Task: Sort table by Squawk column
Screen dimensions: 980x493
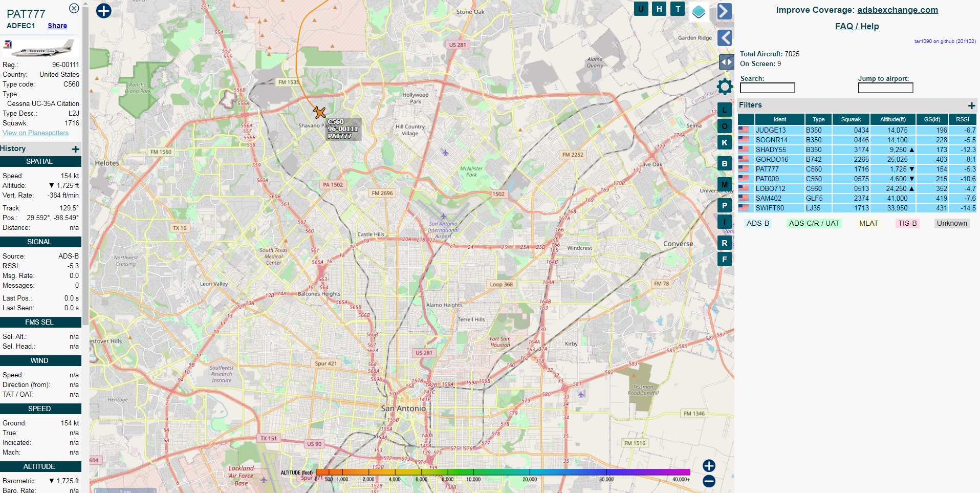Action: pyautogui.click(x=851, y=119)
